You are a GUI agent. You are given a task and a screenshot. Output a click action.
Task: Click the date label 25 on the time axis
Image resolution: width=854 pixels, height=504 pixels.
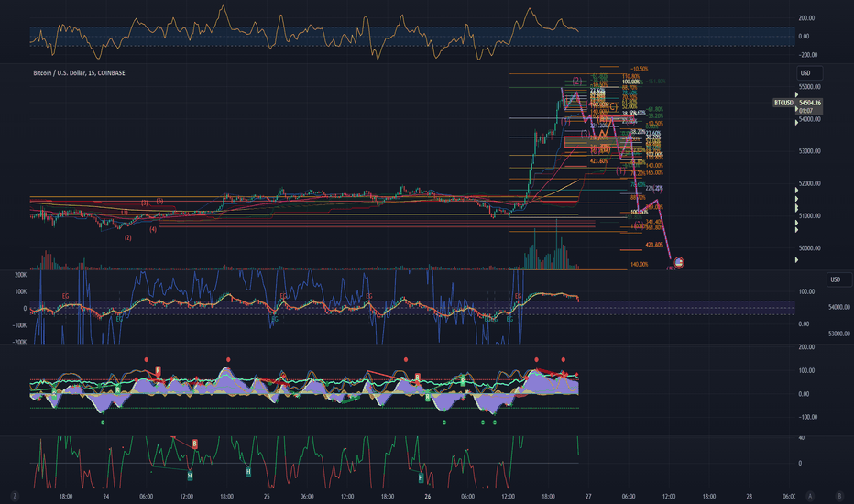[267, 497]
